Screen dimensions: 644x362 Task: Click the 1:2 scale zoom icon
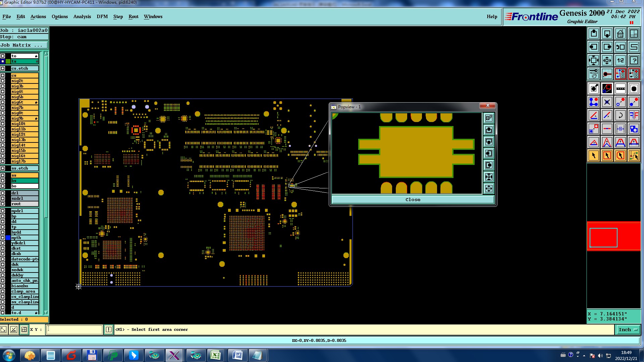coord(621,60)
